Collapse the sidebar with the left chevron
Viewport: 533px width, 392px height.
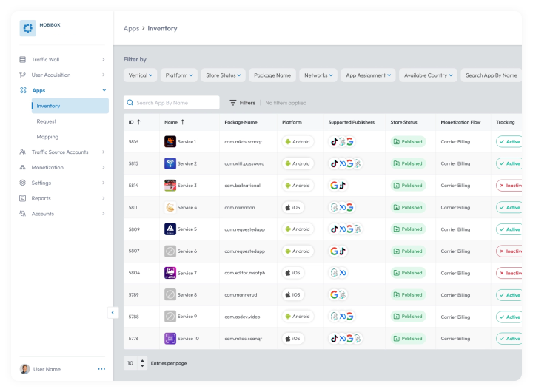[113, 313]
